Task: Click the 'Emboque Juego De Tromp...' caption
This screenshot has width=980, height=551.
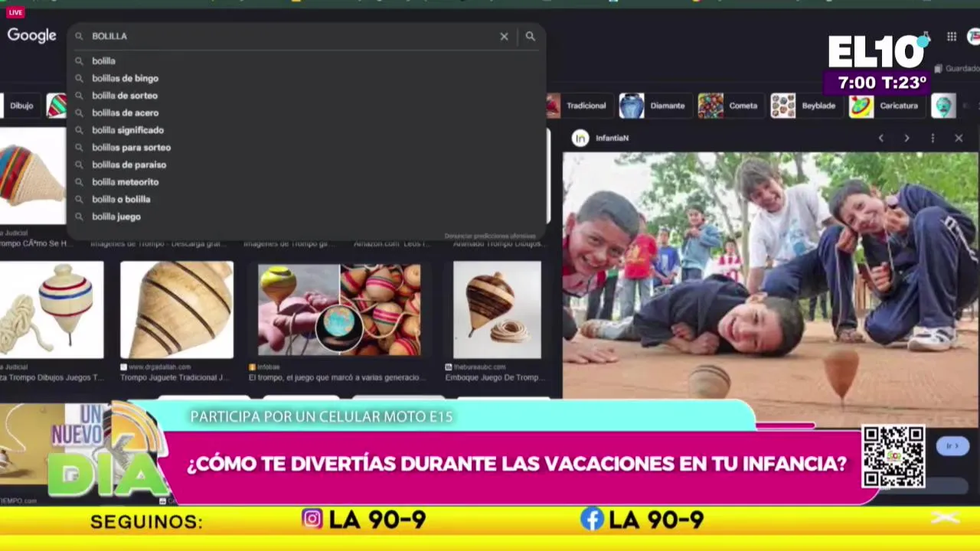Action: (494, 377)
